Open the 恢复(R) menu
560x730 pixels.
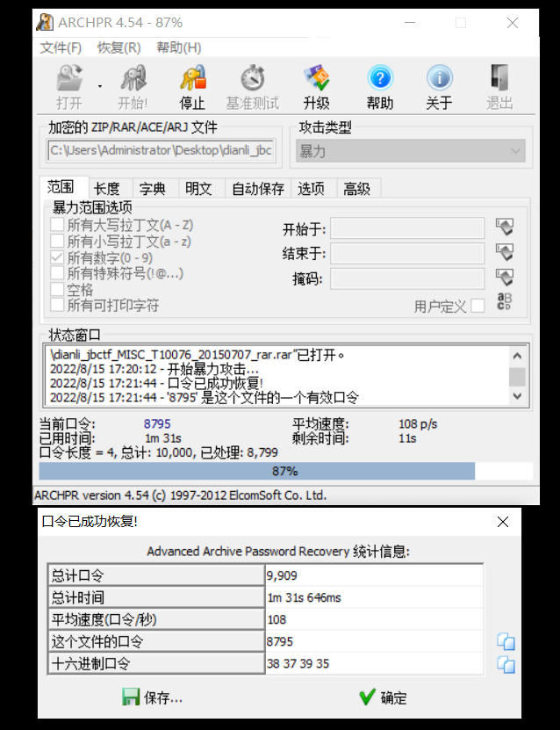[x=118, y=47]
